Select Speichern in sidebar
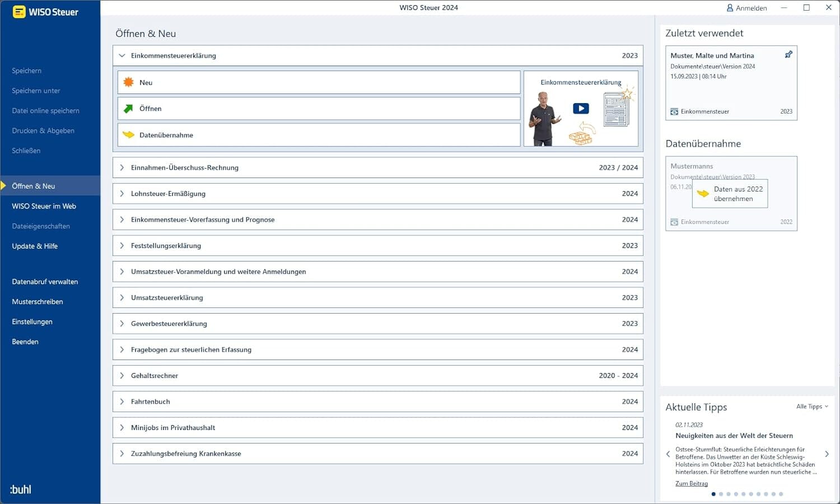Viewport: 840px width, 504px height. click(27, 71)
